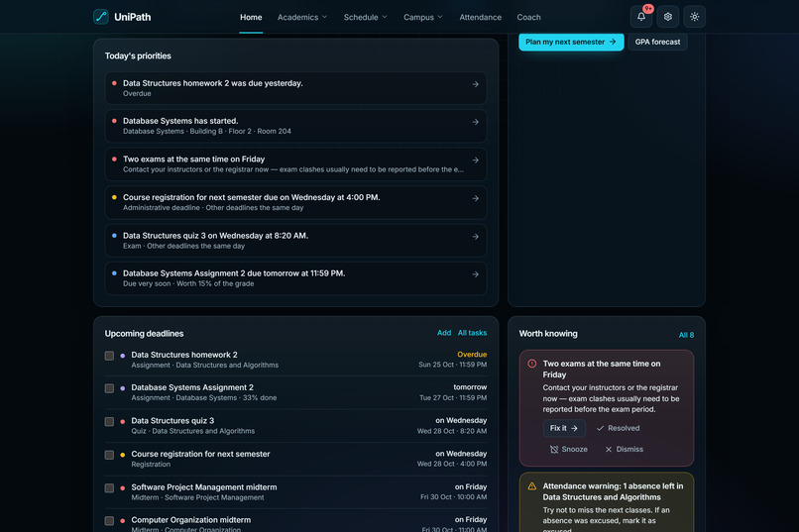
Task: Click the Resolved checkmark icon
Action: pos(600,428)
